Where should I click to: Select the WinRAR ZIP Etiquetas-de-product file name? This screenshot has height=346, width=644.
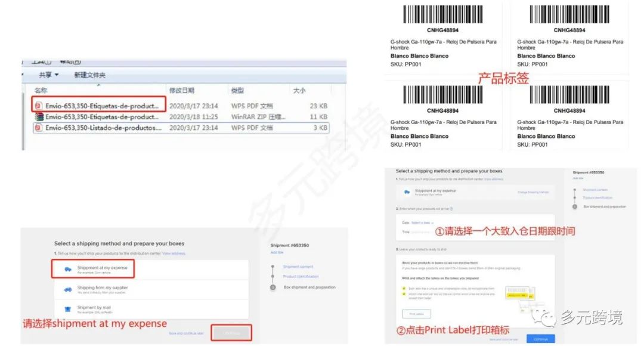(x=102, y=117)
